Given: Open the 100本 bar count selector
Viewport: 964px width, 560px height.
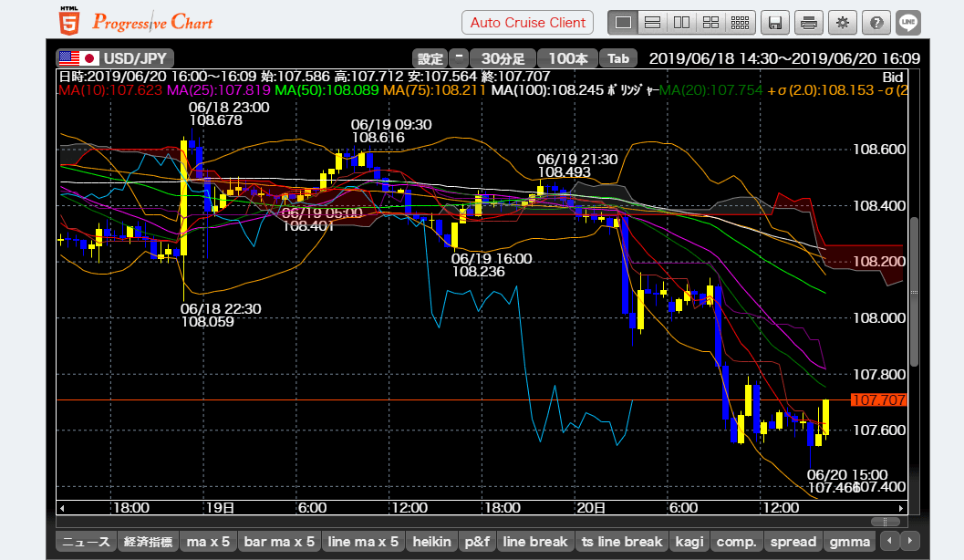Looking at the screenshot, I should pos(568,58).
